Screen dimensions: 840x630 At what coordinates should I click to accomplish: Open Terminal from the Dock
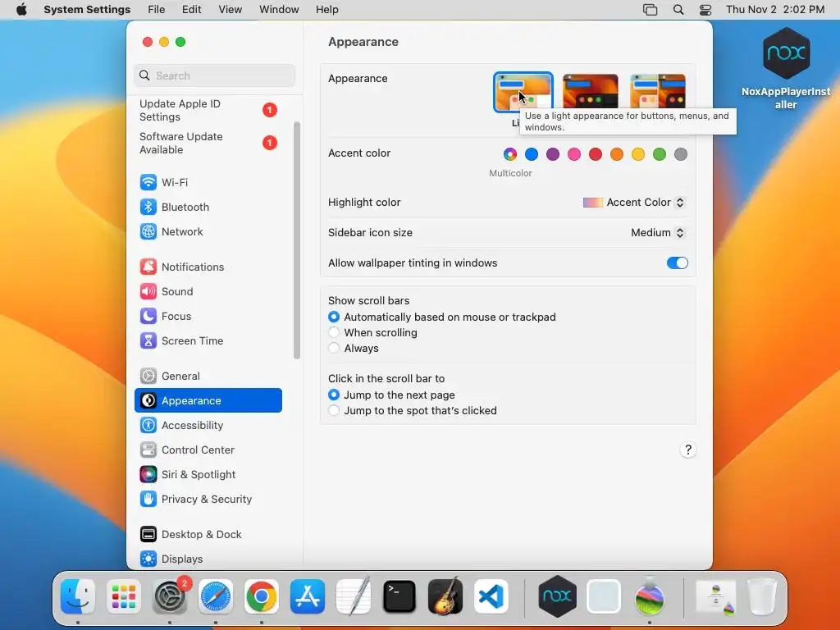click(399, 596)
